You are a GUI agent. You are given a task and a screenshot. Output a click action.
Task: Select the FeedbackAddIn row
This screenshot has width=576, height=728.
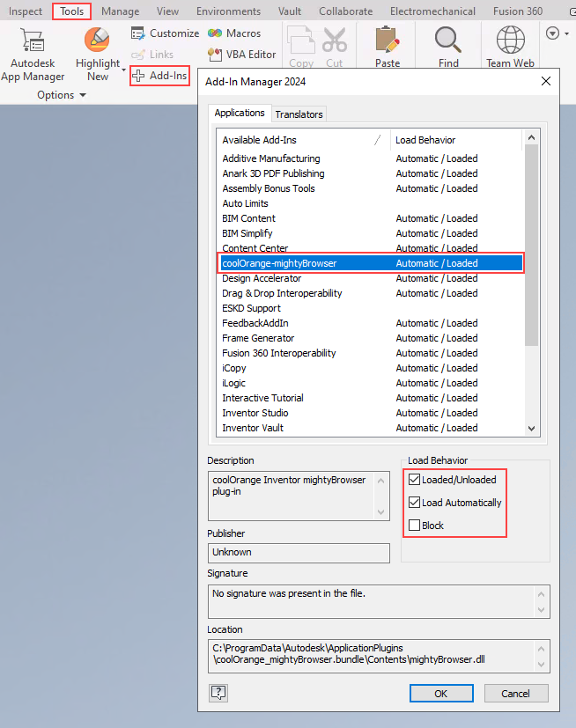[370, 323]
